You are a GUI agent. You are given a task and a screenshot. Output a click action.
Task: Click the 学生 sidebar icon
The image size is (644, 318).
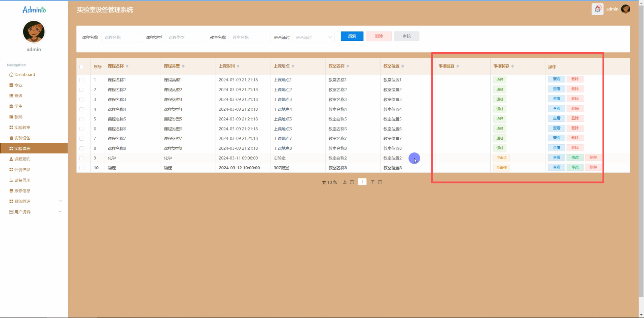pos(11,106)
